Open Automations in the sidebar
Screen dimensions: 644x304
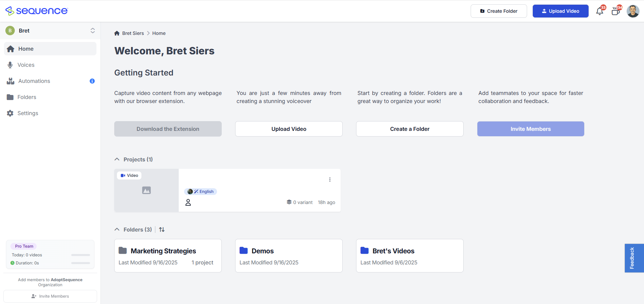34,81
